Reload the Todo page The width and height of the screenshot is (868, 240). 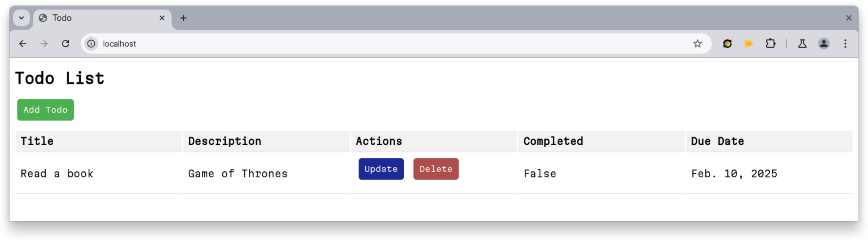pos(66,44)
